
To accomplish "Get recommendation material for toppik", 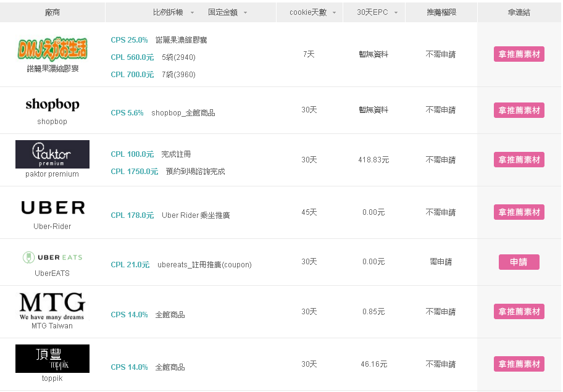I will click(519, 364).
